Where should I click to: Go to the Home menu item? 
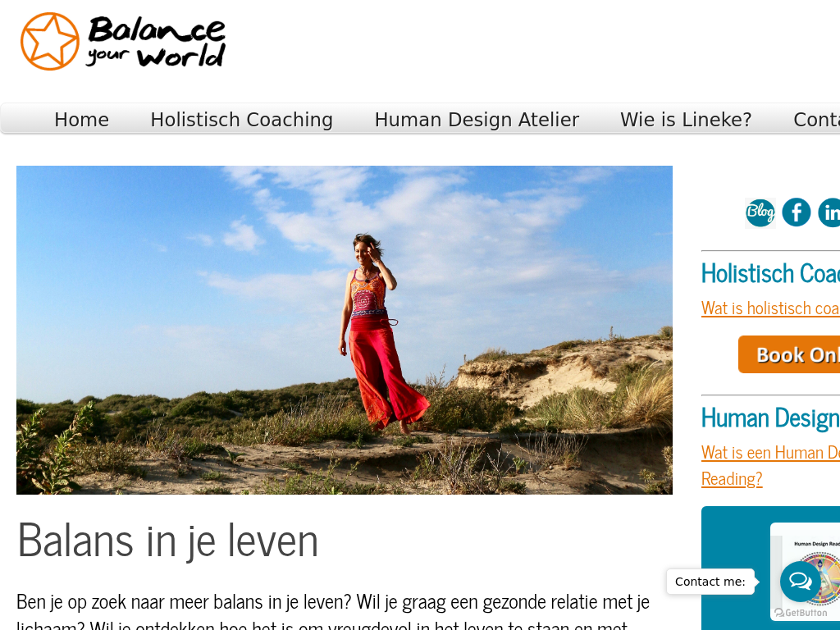(81, 120)
